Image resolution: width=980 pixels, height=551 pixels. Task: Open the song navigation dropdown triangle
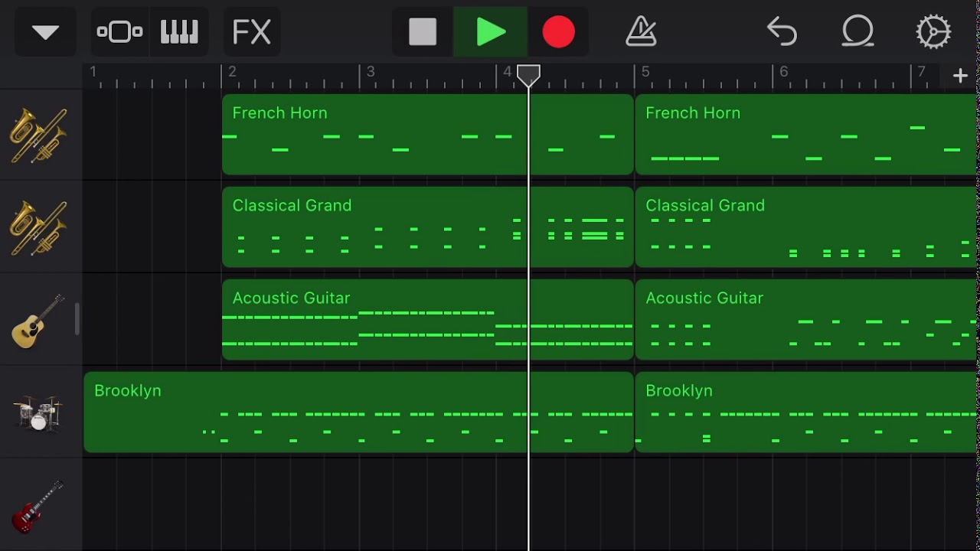[x=45, y=32]
